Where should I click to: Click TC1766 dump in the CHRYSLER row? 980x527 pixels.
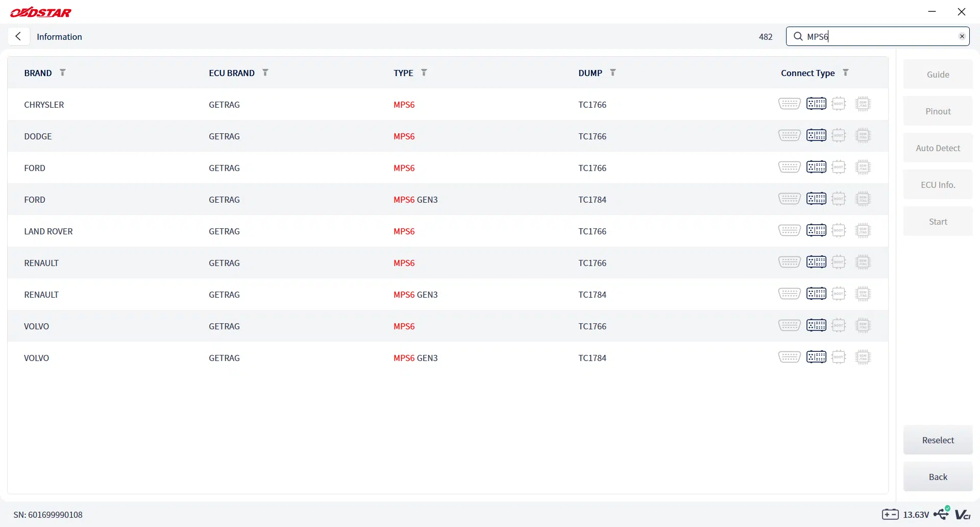[x=592, y=105]
